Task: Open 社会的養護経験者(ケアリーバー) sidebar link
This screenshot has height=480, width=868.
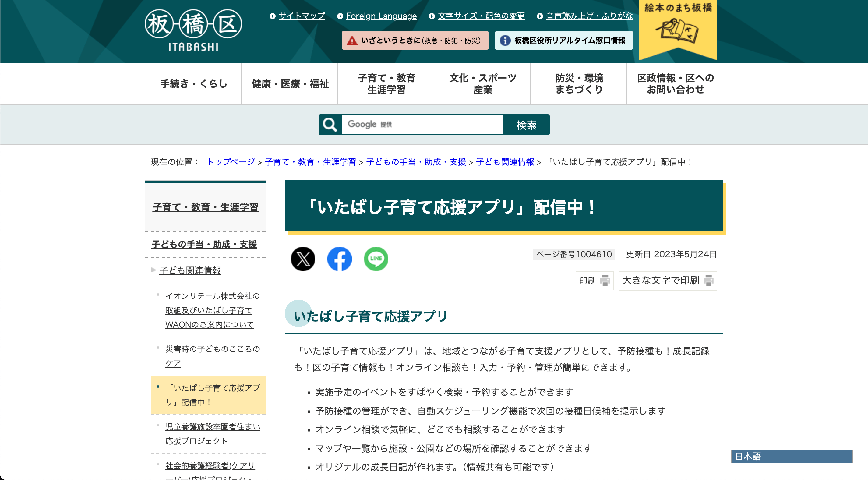Action: (210, 471)
